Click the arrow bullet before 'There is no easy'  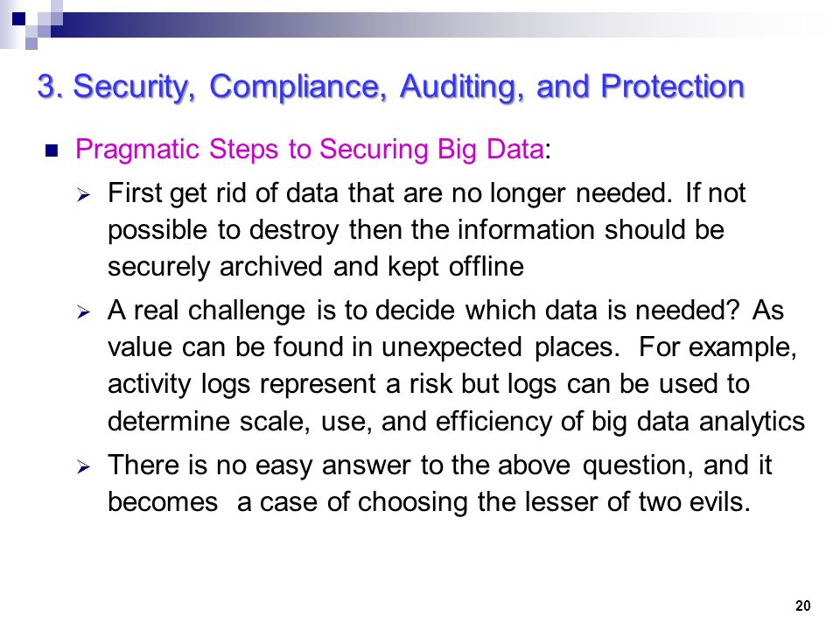tap(83, 467)
